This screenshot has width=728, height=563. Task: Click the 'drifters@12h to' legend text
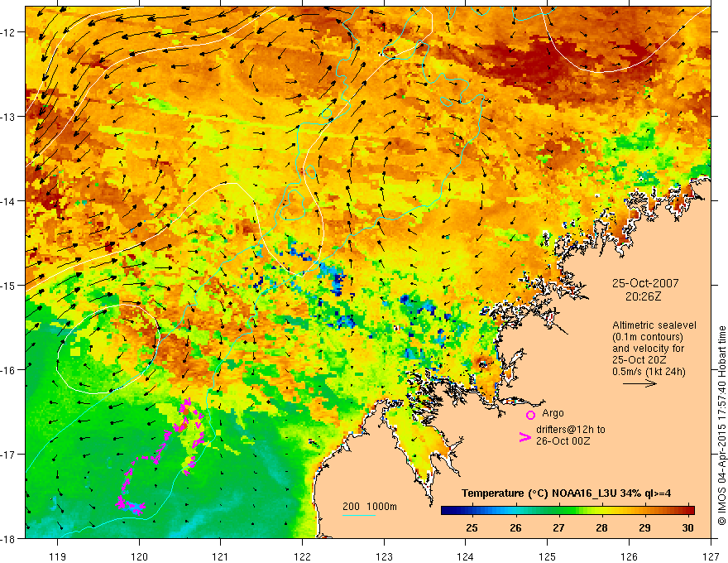[571, 430]
